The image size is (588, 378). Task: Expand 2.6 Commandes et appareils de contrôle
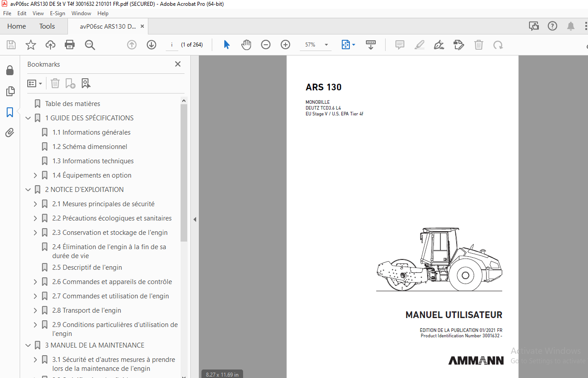point(35,282)
